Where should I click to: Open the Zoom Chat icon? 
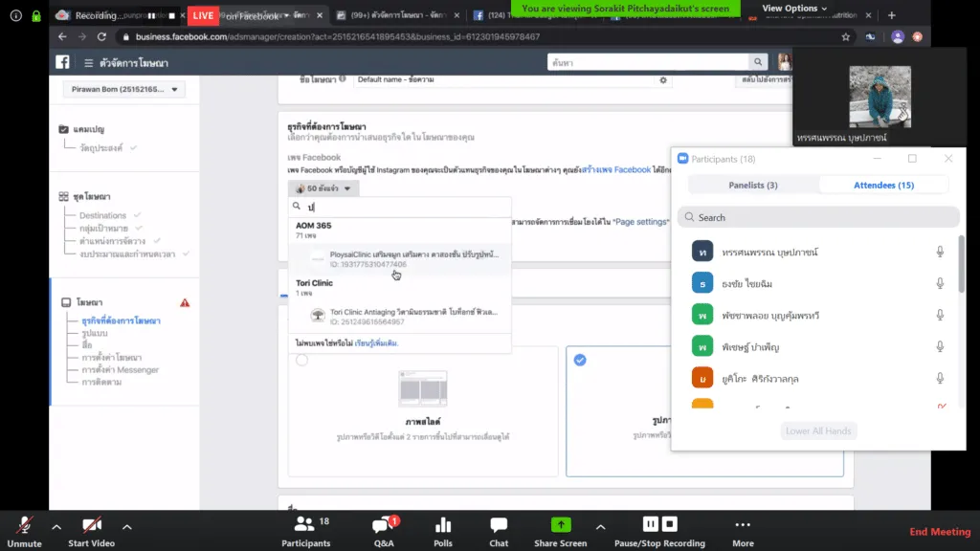point(498,525)
